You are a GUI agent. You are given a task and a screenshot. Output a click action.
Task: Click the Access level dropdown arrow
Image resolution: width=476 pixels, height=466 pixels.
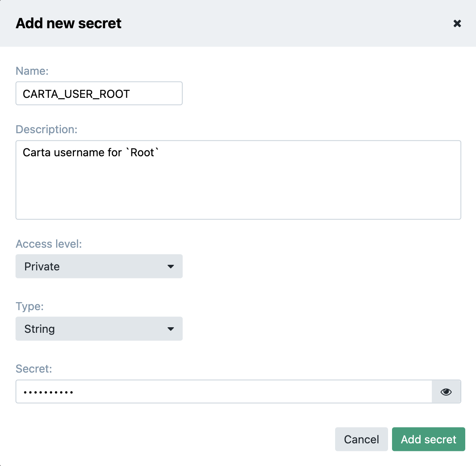click(x=171, y=266)
